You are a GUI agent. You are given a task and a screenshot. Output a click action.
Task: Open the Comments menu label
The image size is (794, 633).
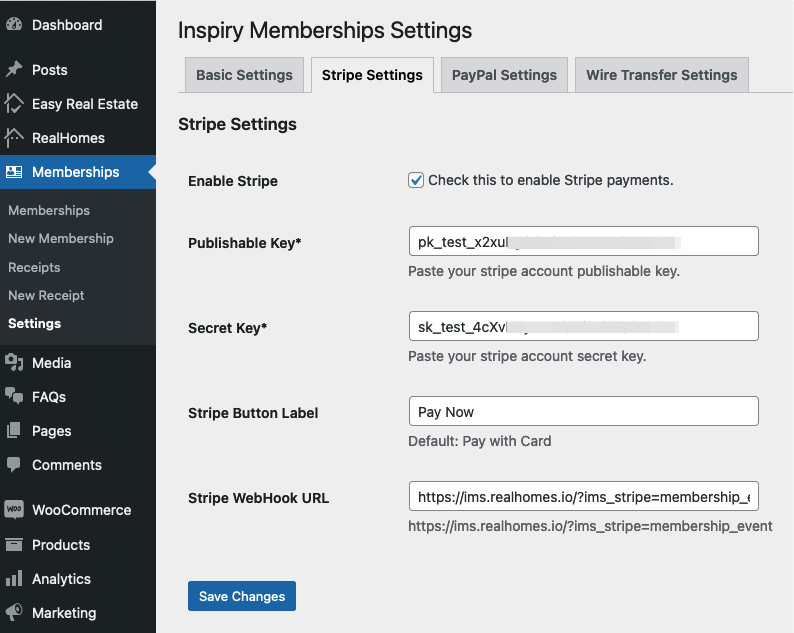[67, 465]
